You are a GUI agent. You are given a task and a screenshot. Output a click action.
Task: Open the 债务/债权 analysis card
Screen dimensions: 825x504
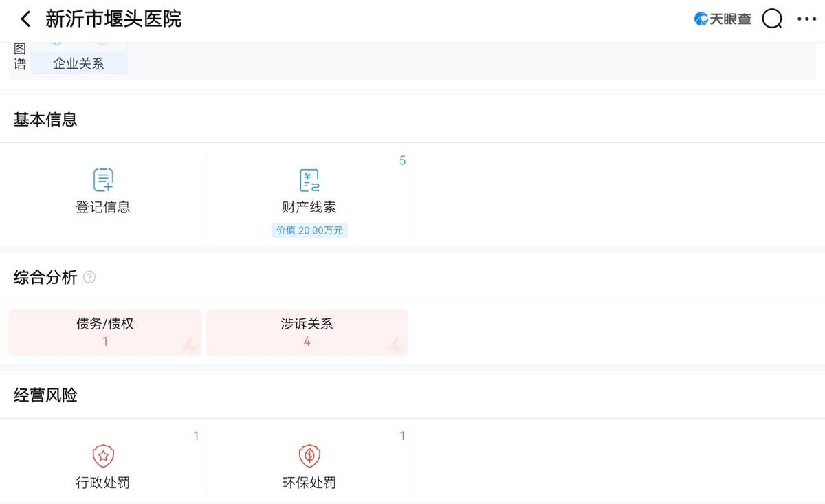(104, 331)
